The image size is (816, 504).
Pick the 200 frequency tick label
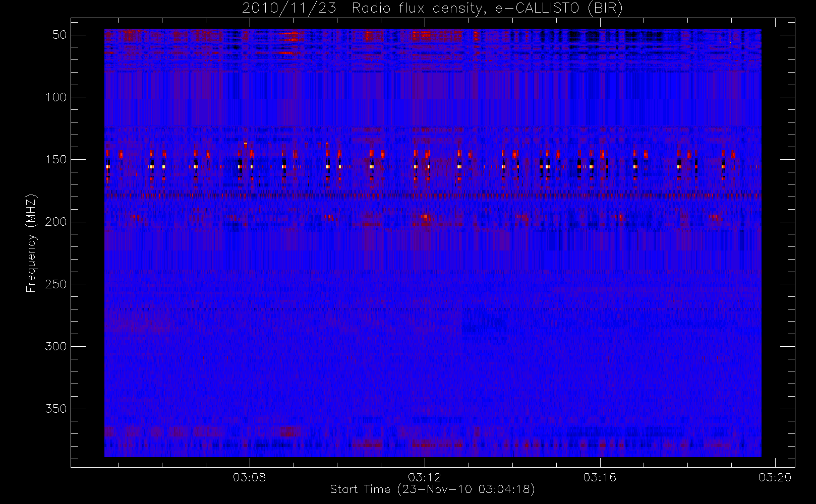(56, 222)
